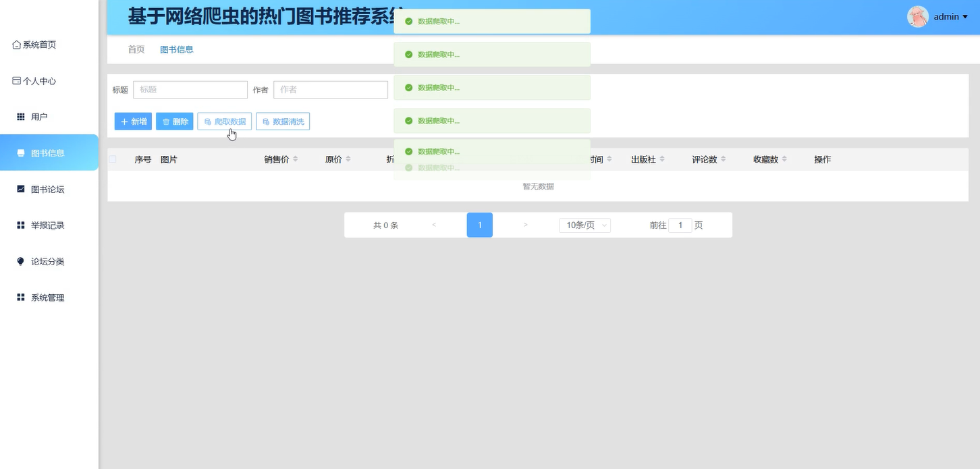This screenshot has width=980, height=469.
Task: Toggle the select-all checkbox in table header
Action: 112,159
